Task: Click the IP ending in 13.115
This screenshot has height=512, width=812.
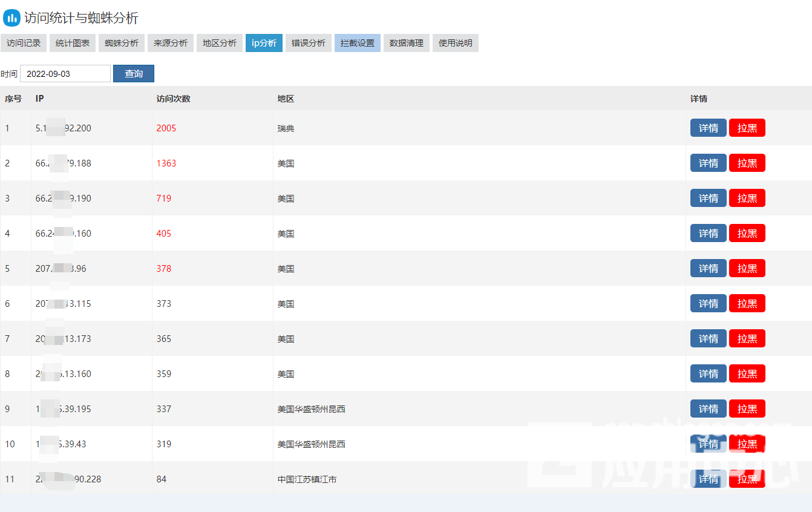Action: (x=64, y=304)
